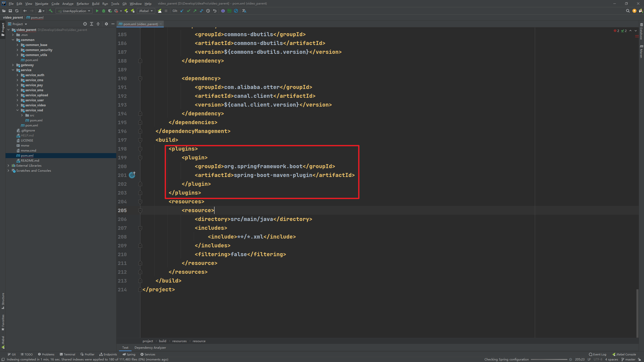Expand the gateway folder in project tree
Screen dimensions: 644x362
[x=13, y=65]
